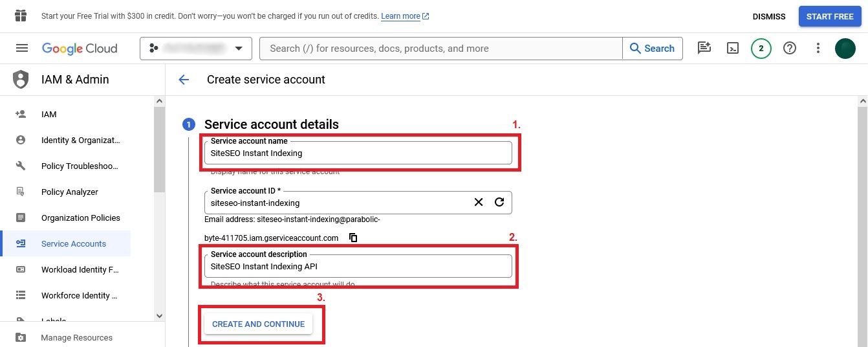Regenerate the service account ID
Viewport: 868px width, 347px height.
(499, 202)
